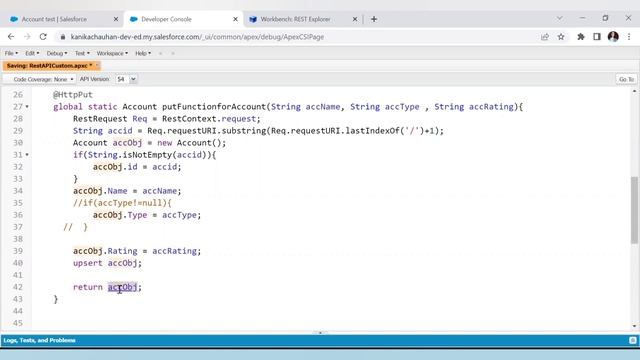Go back in browser history

click(x=11, y=37)
